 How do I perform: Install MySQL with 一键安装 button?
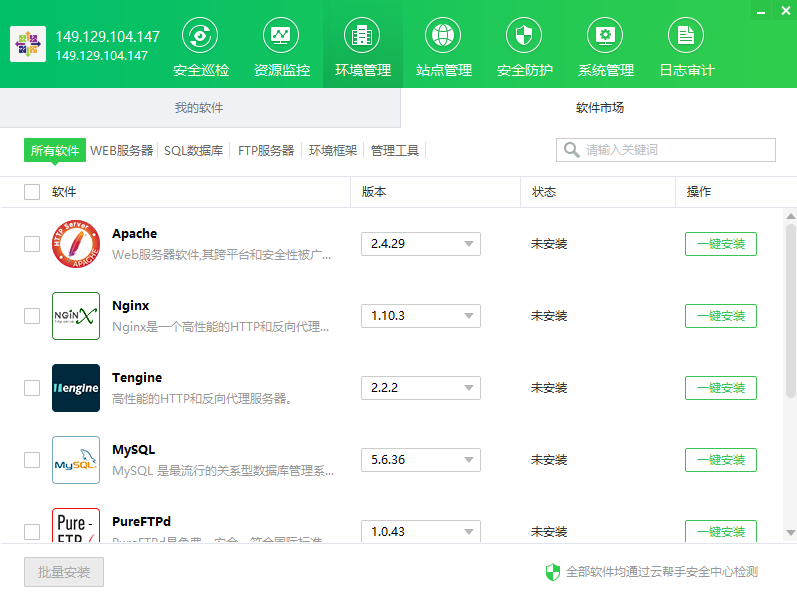point(721,460)
